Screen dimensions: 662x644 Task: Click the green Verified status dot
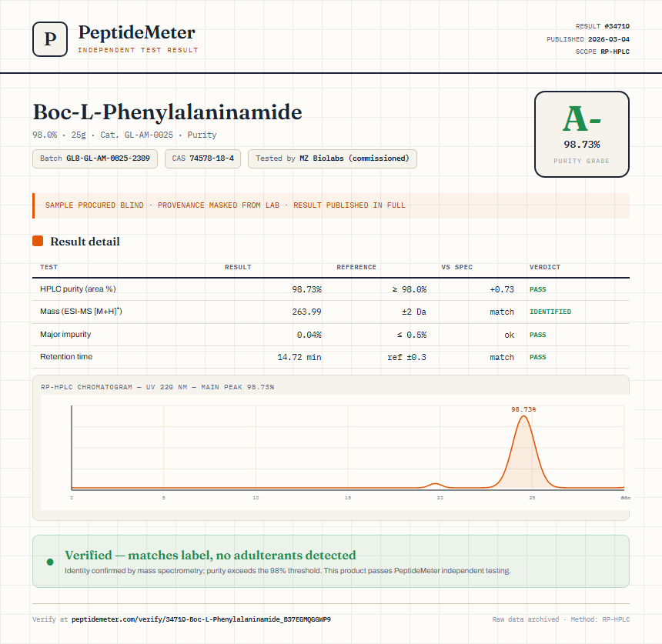pos(50,562)
